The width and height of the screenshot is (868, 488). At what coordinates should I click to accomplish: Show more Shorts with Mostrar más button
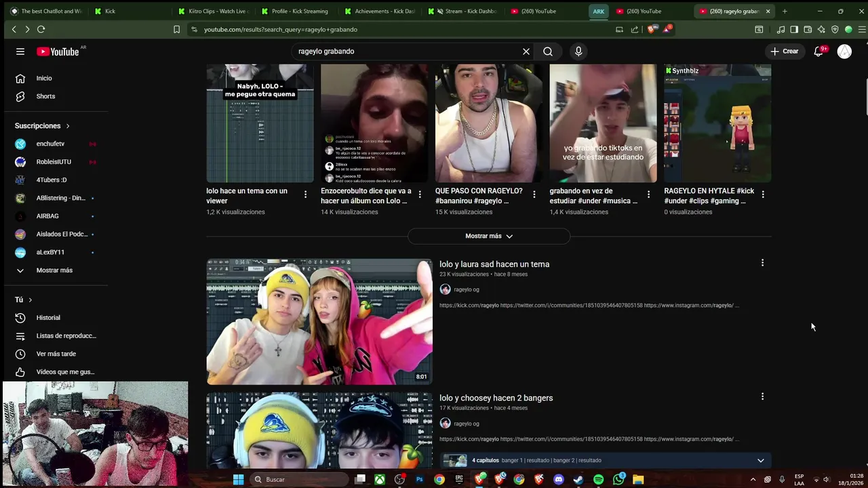pyautogui.click(x=489, y=236)
